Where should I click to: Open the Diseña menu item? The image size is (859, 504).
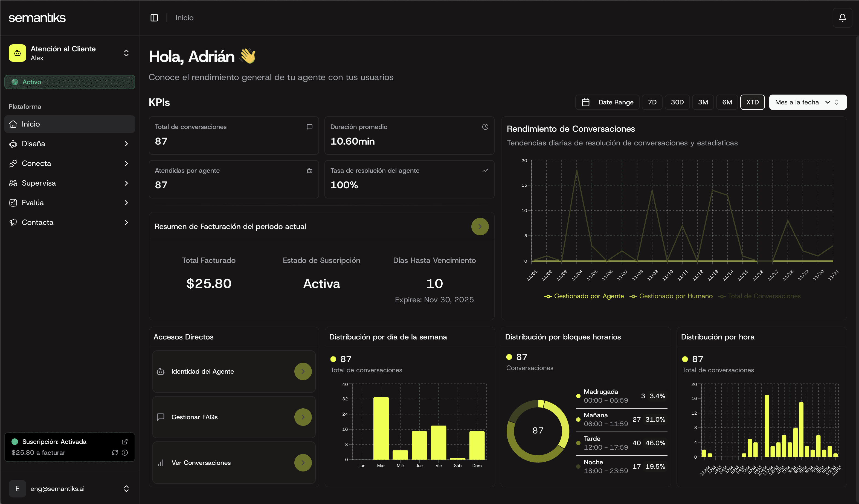click(69, 144)
